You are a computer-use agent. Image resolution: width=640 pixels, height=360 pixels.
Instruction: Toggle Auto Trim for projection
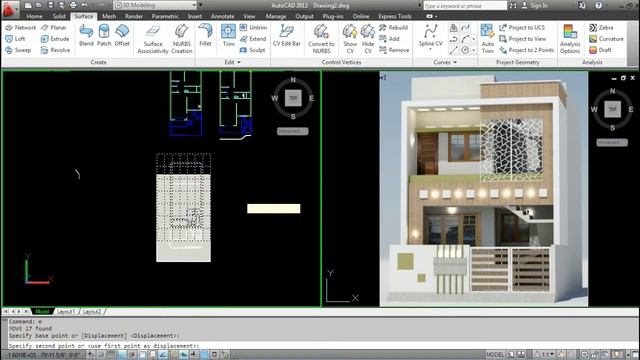click(x=487, y=39)
